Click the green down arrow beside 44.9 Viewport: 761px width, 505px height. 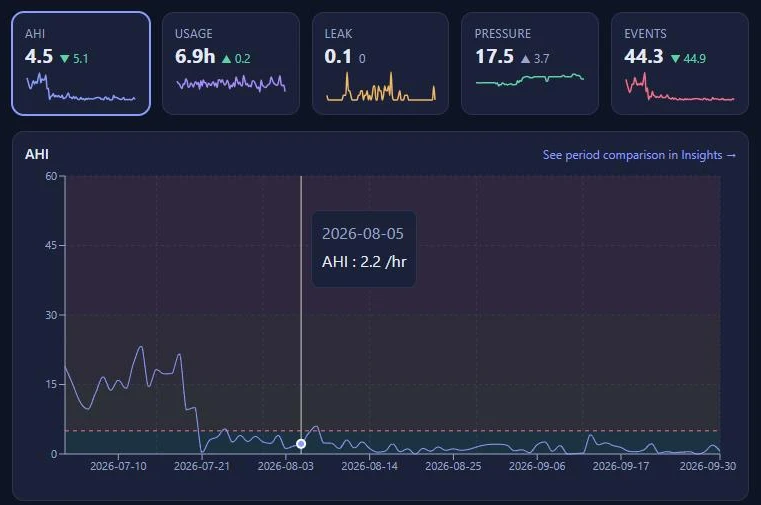click(x=675, y=59)
